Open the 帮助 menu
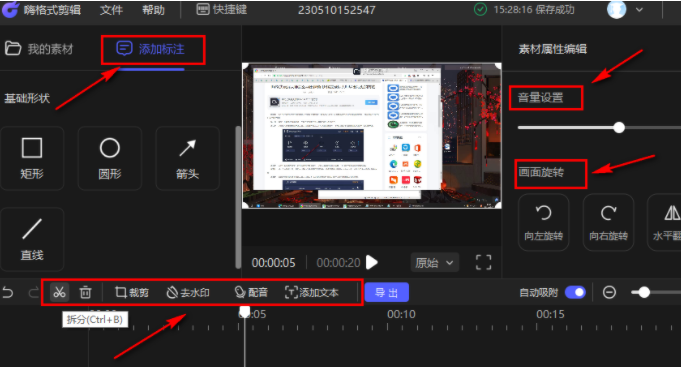This screenshot has width=681, height=367. click(x=153, y=10)
